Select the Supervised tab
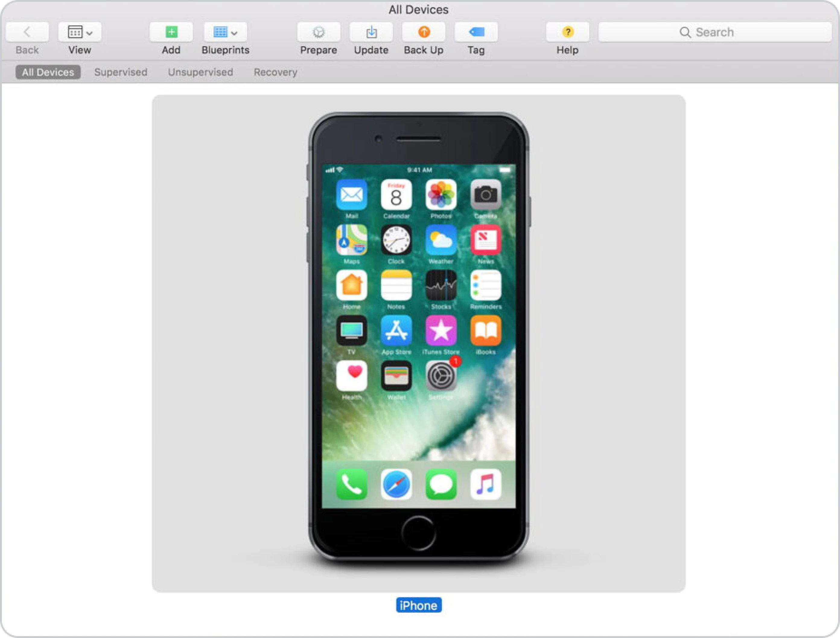840x638 pixels. tap(120, 72)
